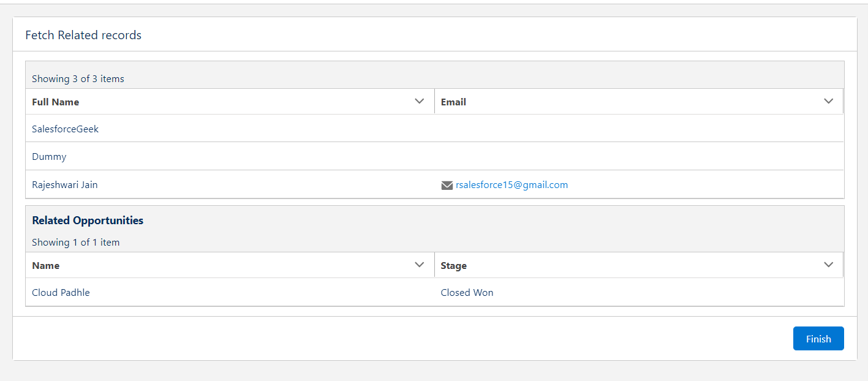The image size is (868, 381).
Task: Select the Cloud Padhle opportunity name
Action: click(61, 293)
